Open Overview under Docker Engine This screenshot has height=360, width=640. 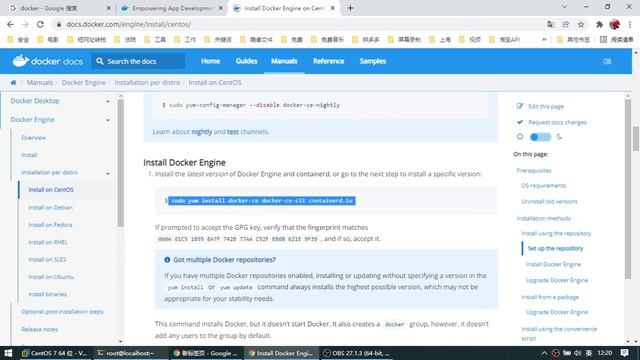click(x=33, y=138)
